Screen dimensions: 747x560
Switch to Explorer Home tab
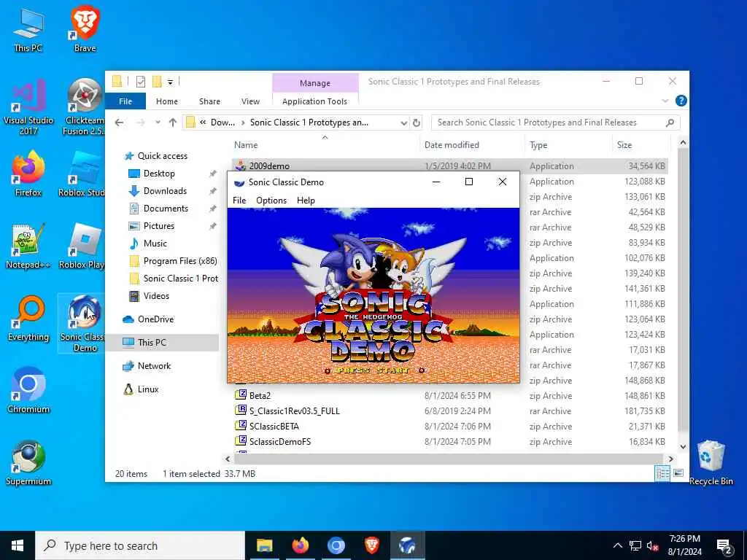pyautogui.click(x=167, y=101)
